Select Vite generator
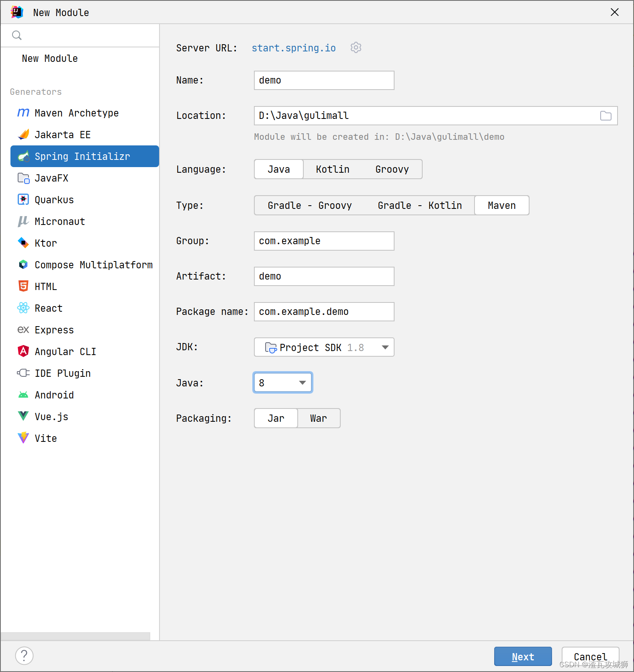Image resolution: width=634 pixels, height=672 pixels. point(85,438)
